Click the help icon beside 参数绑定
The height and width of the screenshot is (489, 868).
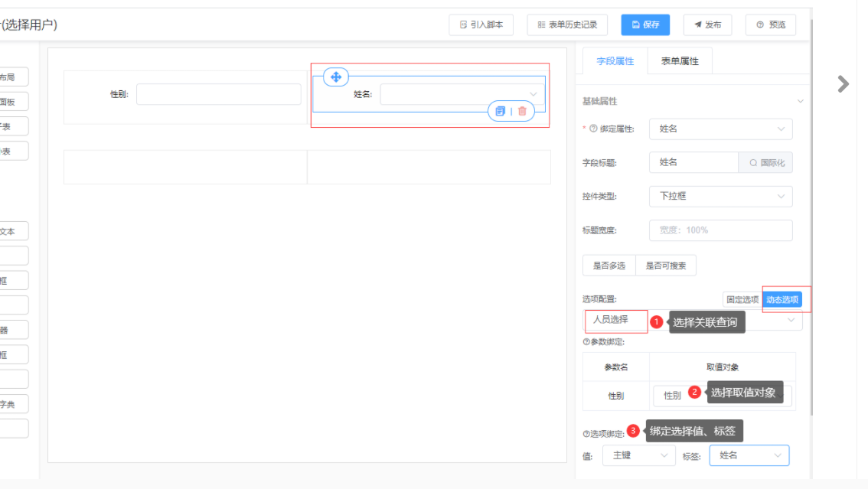point(586,342)
